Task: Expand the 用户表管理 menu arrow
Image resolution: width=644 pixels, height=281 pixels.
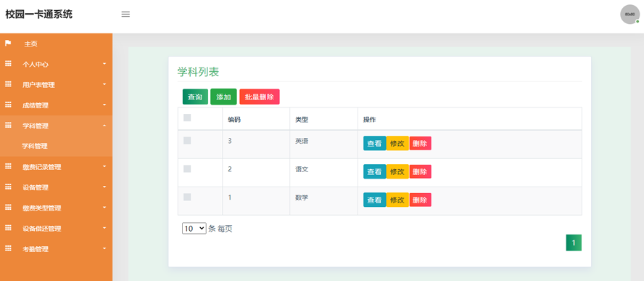Action: [104, 84]
